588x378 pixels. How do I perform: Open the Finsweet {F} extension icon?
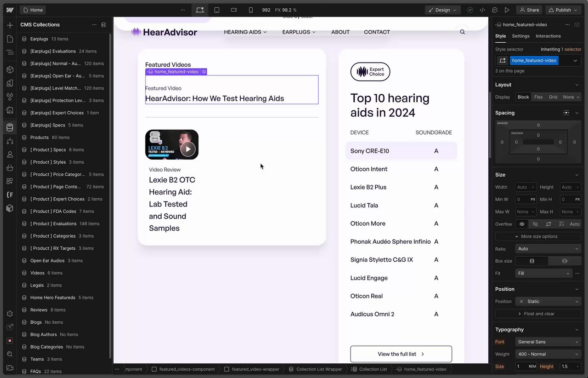(10, 195)
